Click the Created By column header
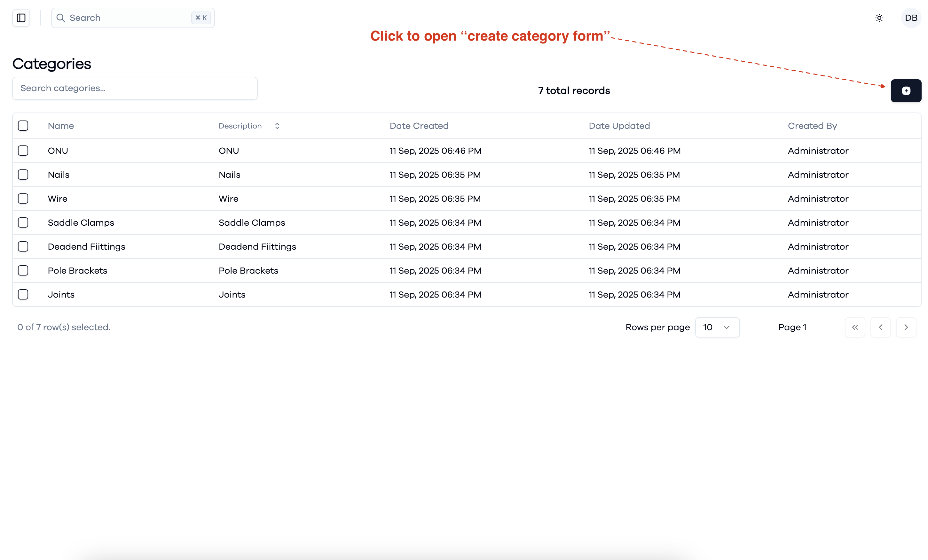The image size is (928, 560). coord(812,126)
